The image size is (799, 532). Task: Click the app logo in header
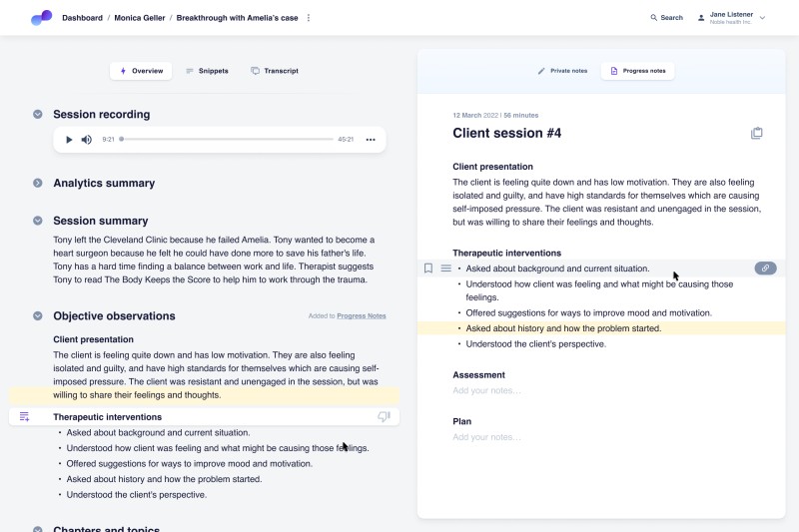click(x=42, y=17)
